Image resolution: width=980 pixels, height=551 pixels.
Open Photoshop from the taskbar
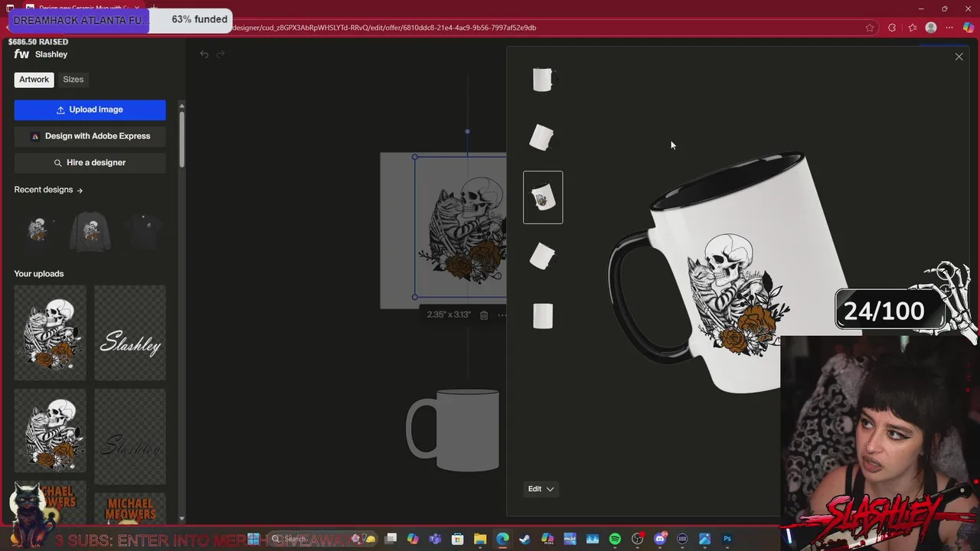point(727,539)
